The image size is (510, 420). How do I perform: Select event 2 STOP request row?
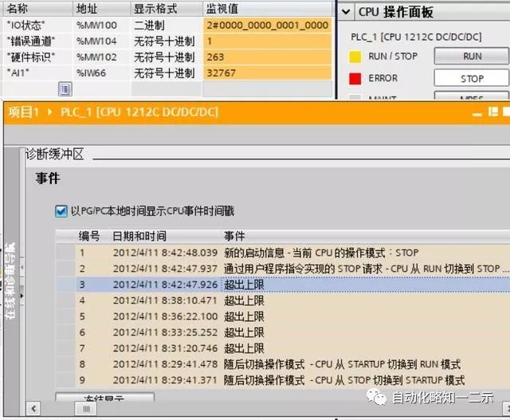click(279, 269)
